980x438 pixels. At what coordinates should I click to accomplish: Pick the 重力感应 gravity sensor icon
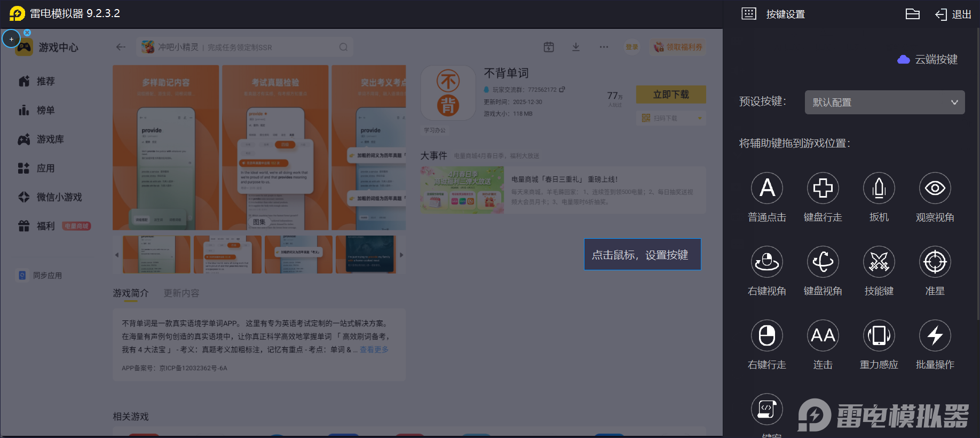[x=879, y=335]
